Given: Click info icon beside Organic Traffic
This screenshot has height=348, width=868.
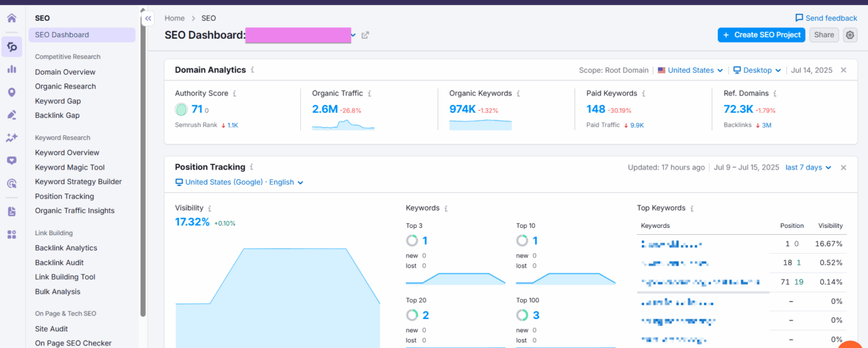Looking at the screenshot, I should coord(369,94).
